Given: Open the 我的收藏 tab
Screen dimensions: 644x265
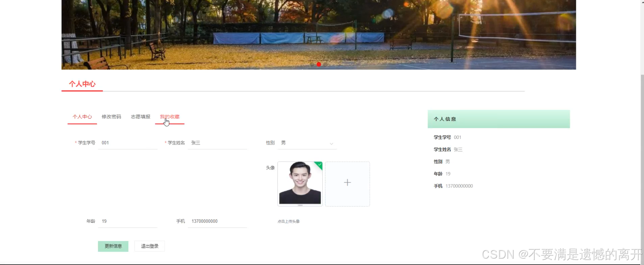Looking at the screenshot, I should (170, 117).
